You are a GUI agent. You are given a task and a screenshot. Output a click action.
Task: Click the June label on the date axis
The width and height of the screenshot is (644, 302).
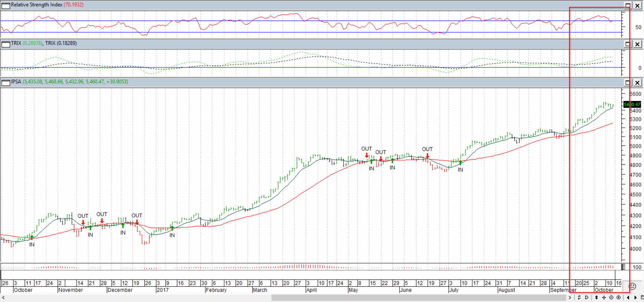[x=406, y=290]
